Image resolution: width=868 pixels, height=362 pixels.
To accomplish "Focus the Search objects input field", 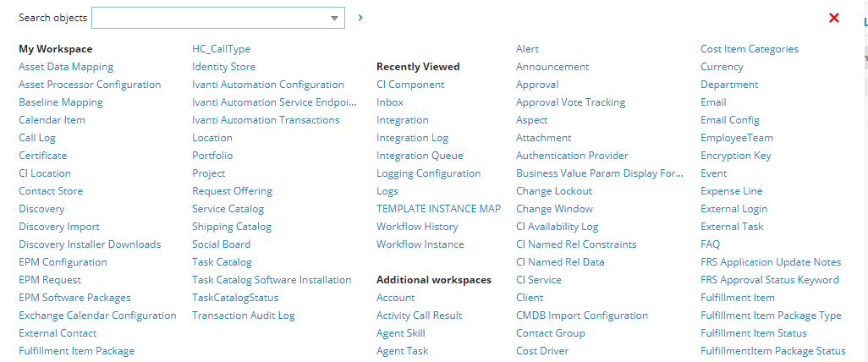I will 211,18.
